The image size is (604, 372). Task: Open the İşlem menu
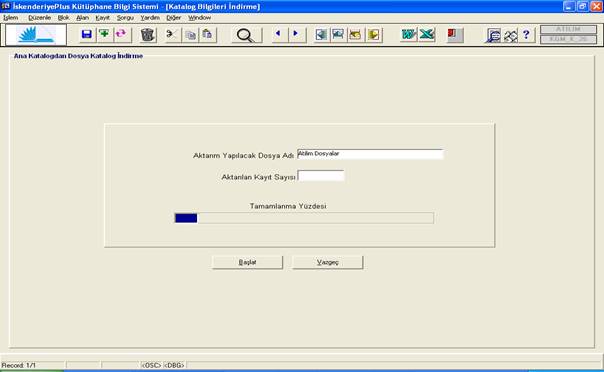[x=11, y=18]
